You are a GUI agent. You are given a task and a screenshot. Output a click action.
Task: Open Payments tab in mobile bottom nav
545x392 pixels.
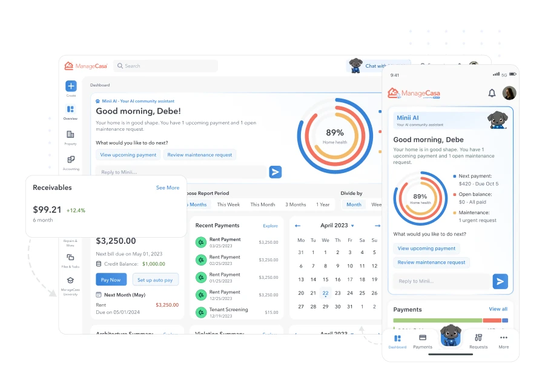423,341
